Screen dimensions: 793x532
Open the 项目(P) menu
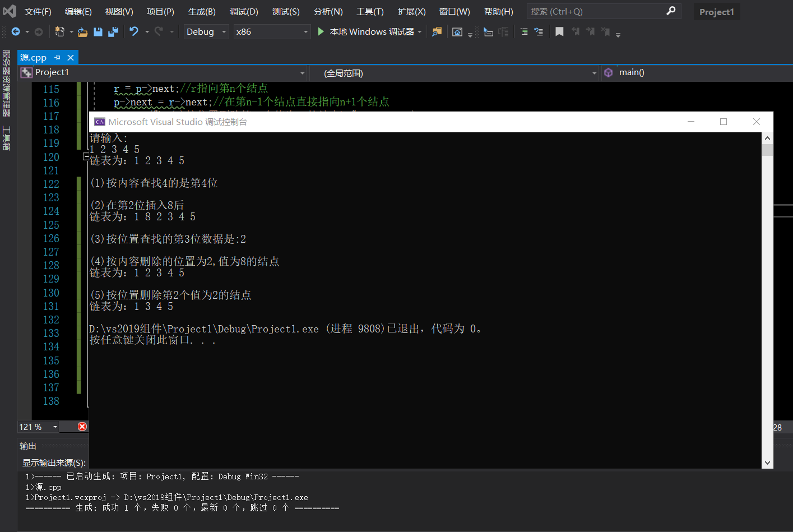coord(160,12)
